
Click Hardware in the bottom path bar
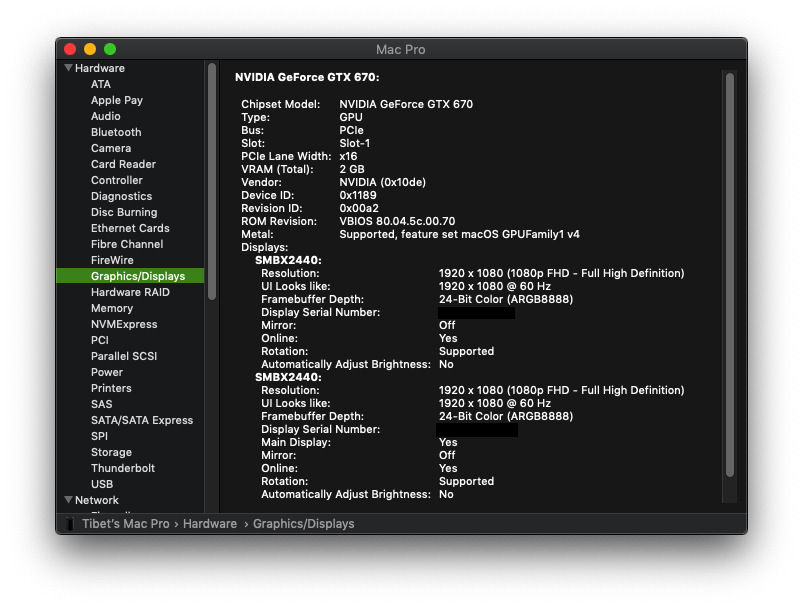tap(210, 523)
